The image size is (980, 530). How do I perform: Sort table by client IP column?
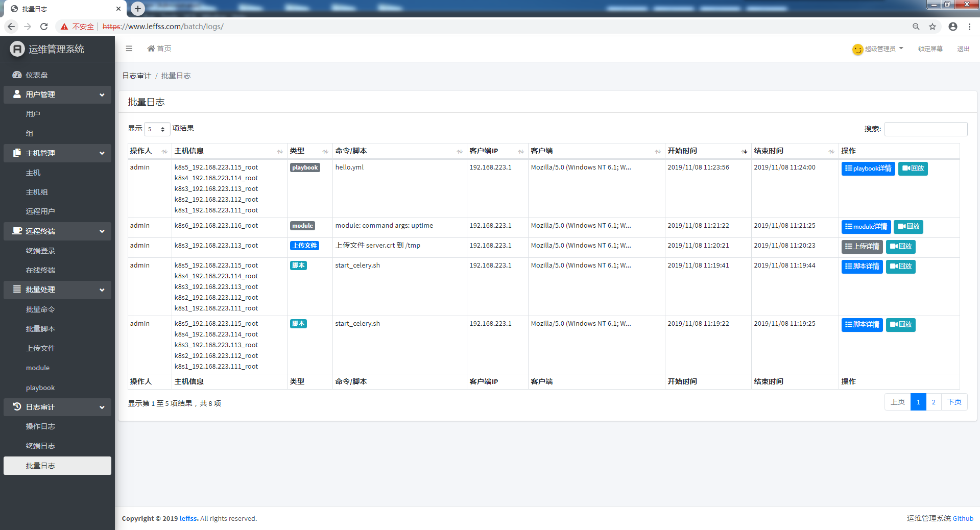point(497,151)
